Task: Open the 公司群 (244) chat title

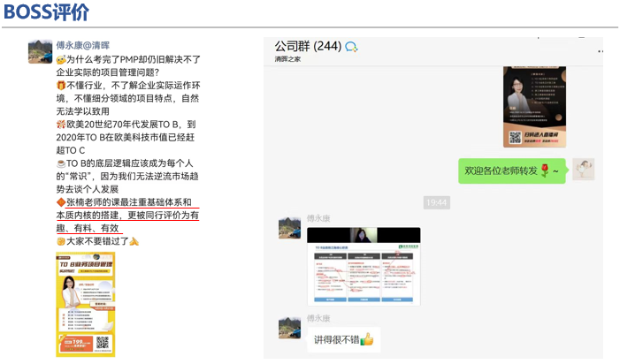Action: tap(307, 46)
